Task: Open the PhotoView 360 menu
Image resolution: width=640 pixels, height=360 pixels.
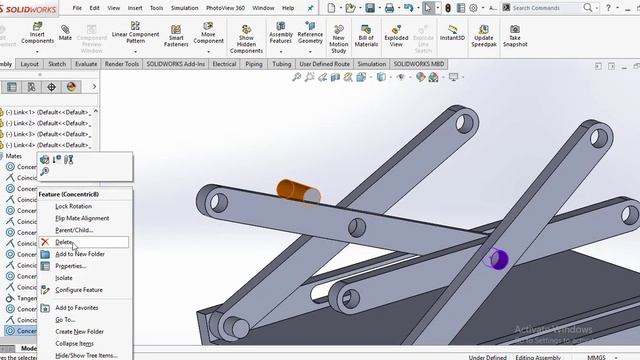Action: pos(225,8)
